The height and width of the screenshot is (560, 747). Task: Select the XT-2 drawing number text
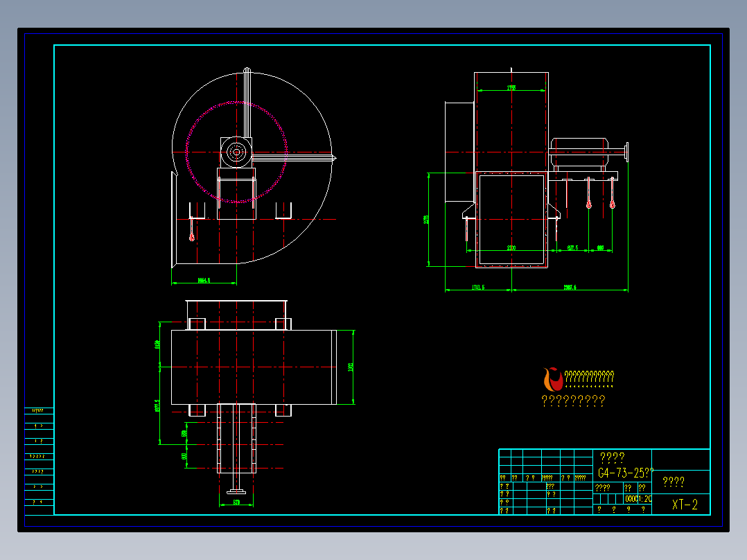pos(685,505)
